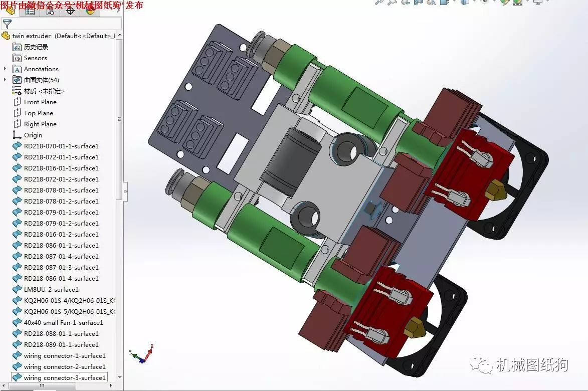Click the Previous View toolbar icon
Image resolution: width=588 pixels, height=391 pixels.
pyautogui.click(x=406, y=2)
